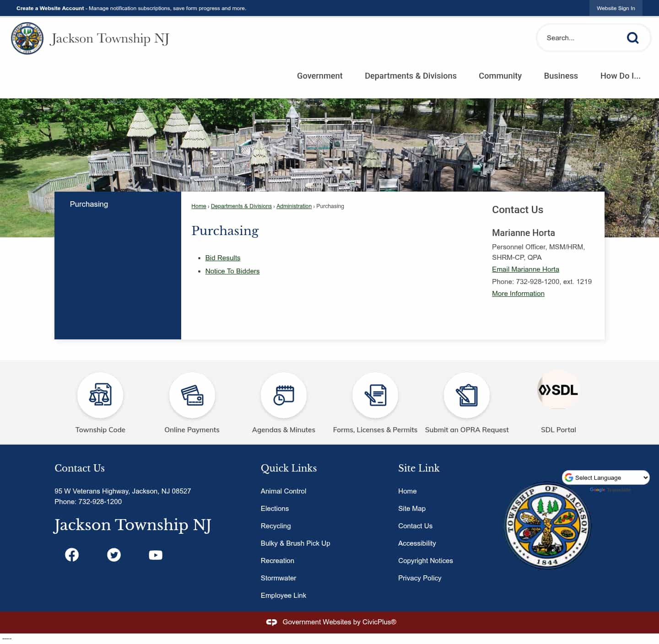The width and height of the screenshot is (659, 644).
Task: Click the Administration breadcrumb link
Action: click(x=294, y=206)
